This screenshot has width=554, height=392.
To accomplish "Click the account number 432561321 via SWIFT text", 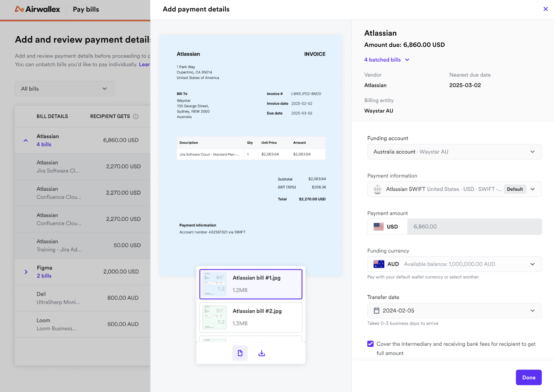I will (212, 232).
